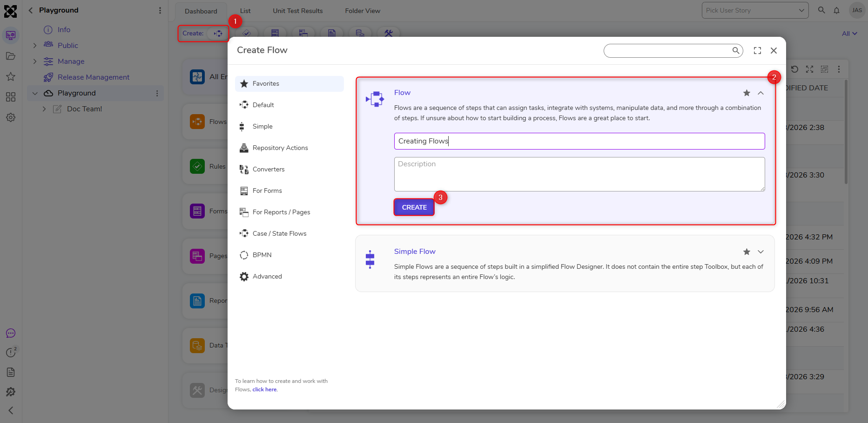The image size is (868, 423).
Task: Open the 'click here' Flows help link
Action: tap(264, 389)
